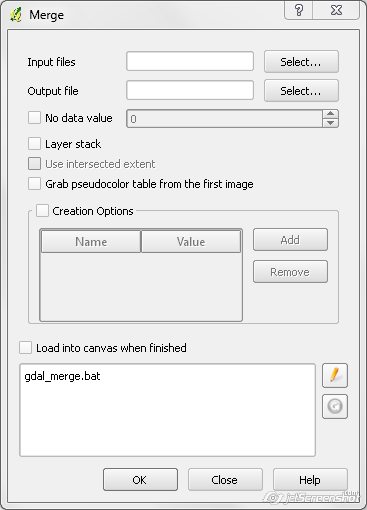
Task: Increase no data value with up arrow
Action: point(330,114)
